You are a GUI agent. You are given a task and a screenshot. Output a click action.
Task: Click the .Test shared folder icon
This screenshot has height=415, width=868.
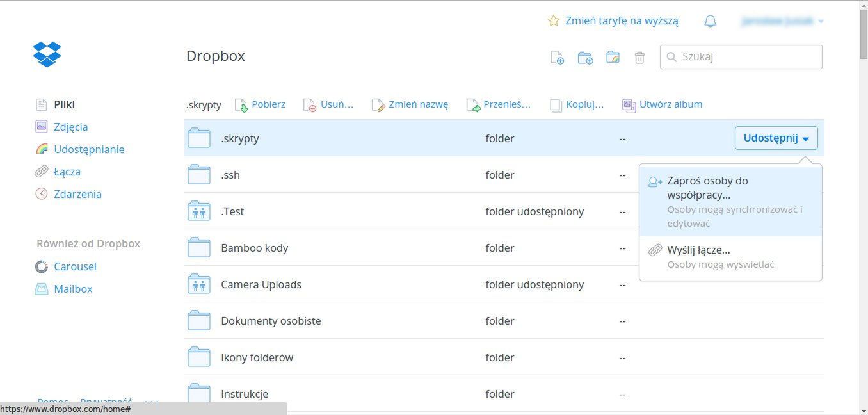click(x=199, y=211)
